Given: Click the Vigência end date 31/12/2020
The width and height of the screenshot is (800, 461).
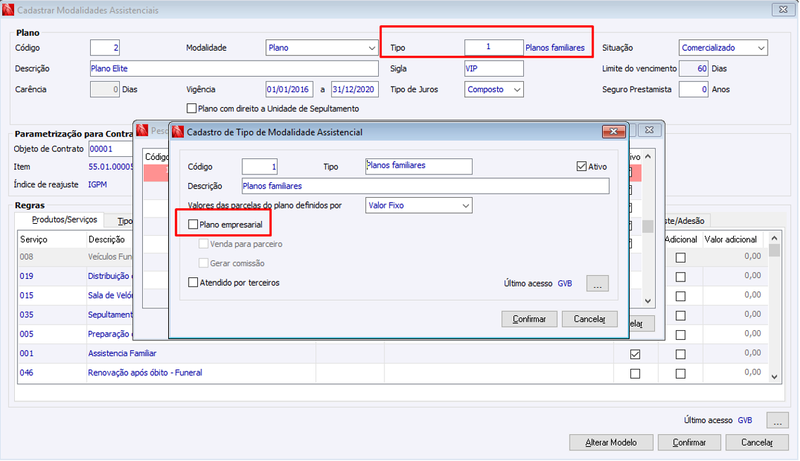Looking at the screenshot, I should (355, 90).
